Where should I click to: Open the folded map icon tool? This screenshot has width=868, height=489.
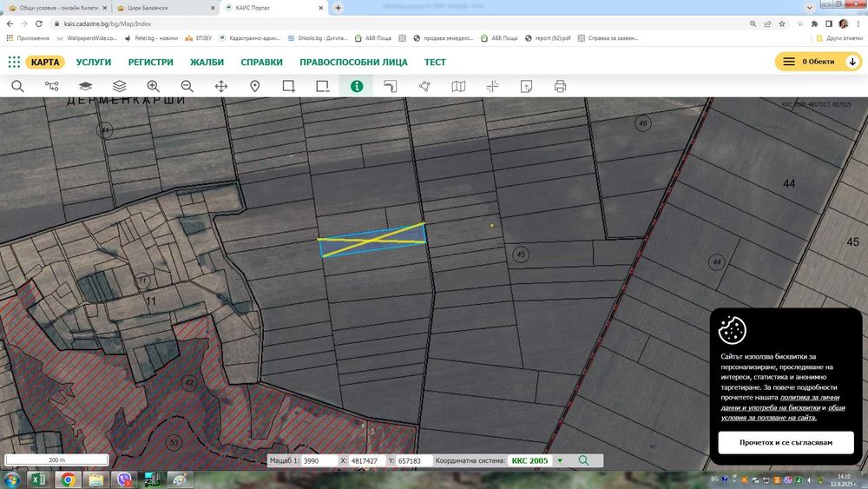pyautogui.click(x=458, y=86)
